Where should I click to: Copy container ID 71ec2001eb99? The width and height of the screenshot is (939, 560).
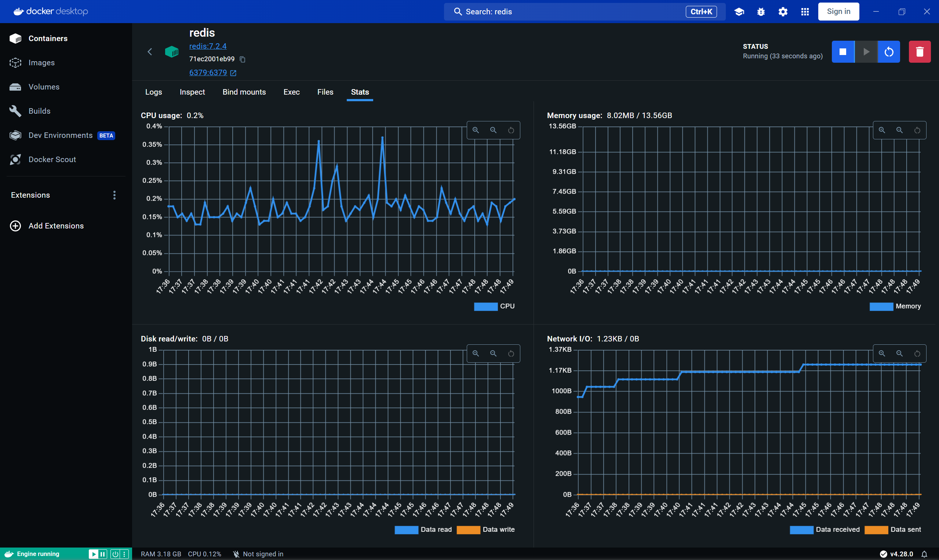coord(243,59)
